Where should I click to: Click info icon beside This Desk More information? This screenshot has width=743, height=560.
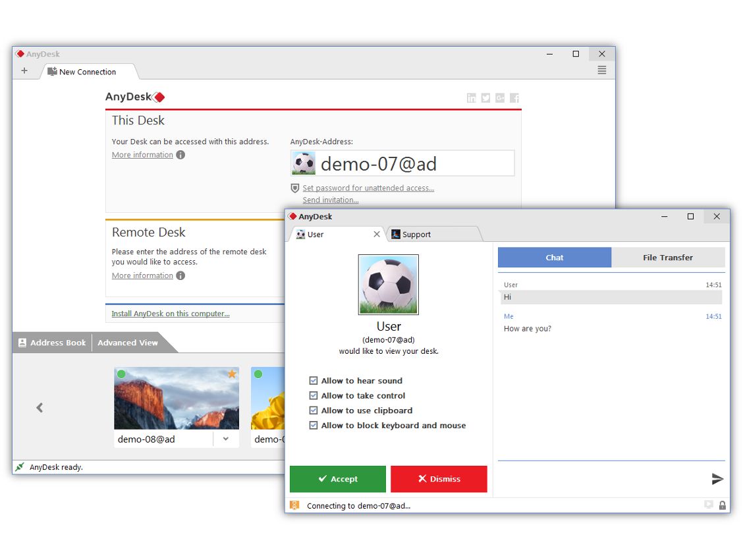(180, 155)
